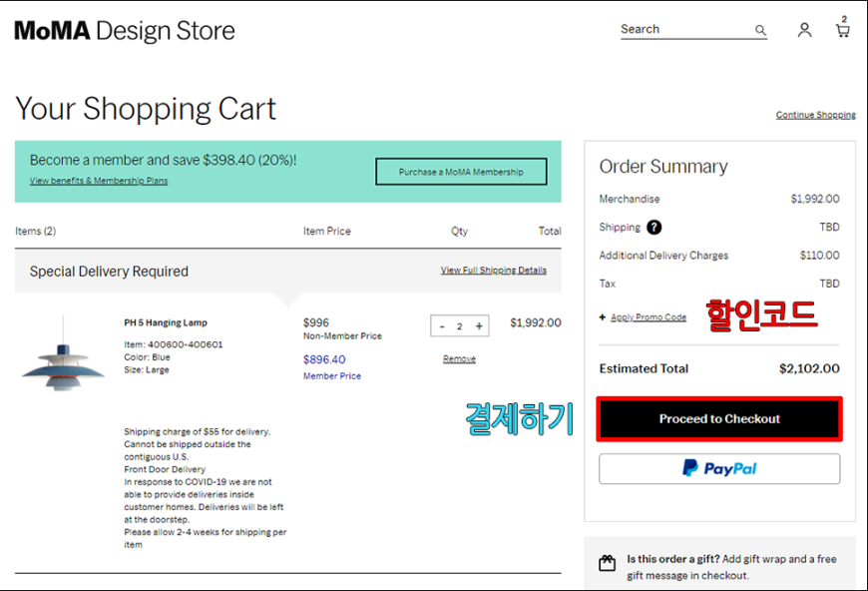Click the Items (2) column label

(x=36, y=231)
